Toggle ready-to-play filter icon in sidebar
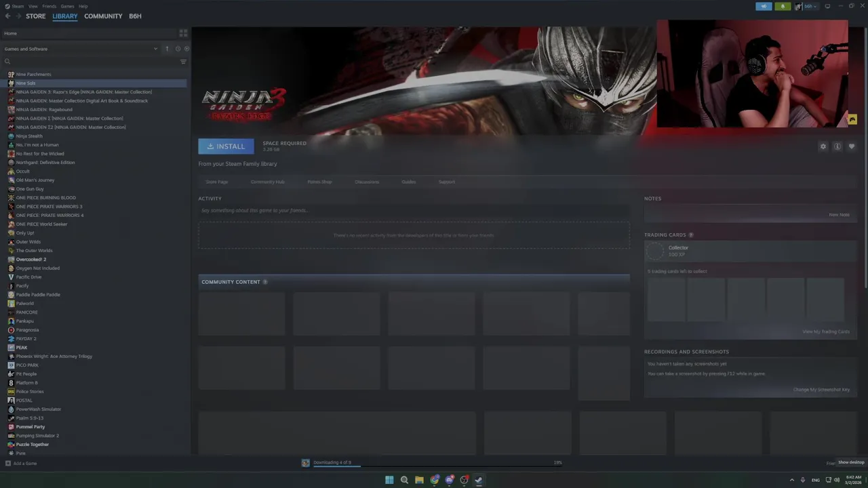 click(186, 49)
